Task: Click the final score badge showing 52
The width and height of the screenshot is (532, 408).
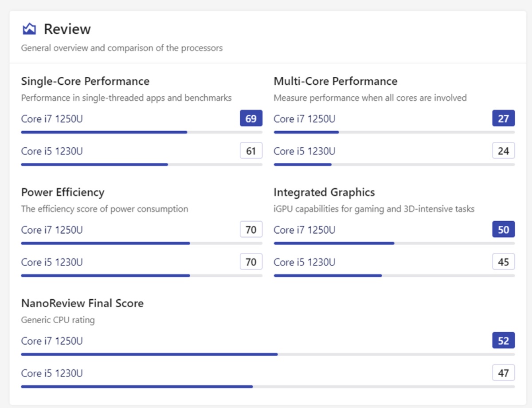Action: (503, 341)
